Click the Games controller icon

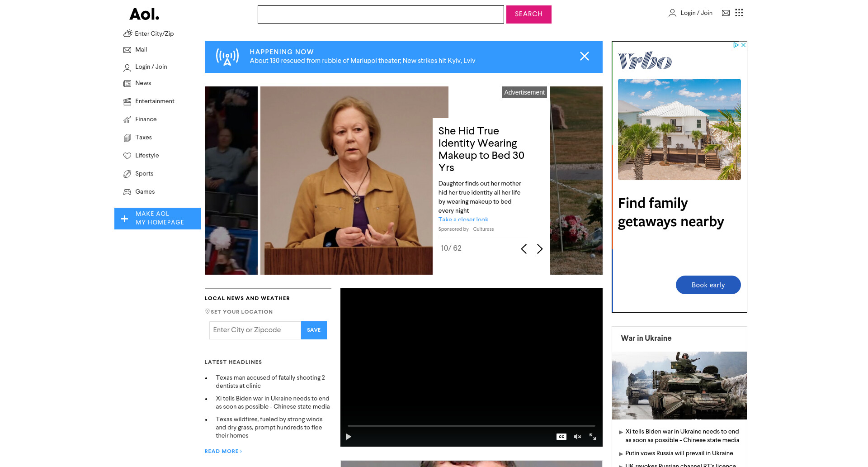coord(127,192)
